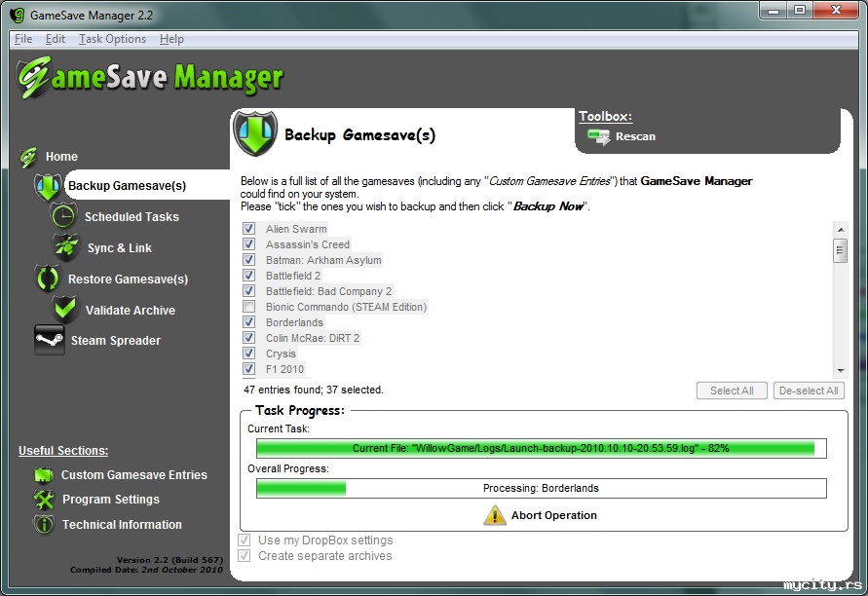Viewport: 868px width, 596px height.
Task: Click the Home leaf icon in sidebar
Action: coord(27,157)
